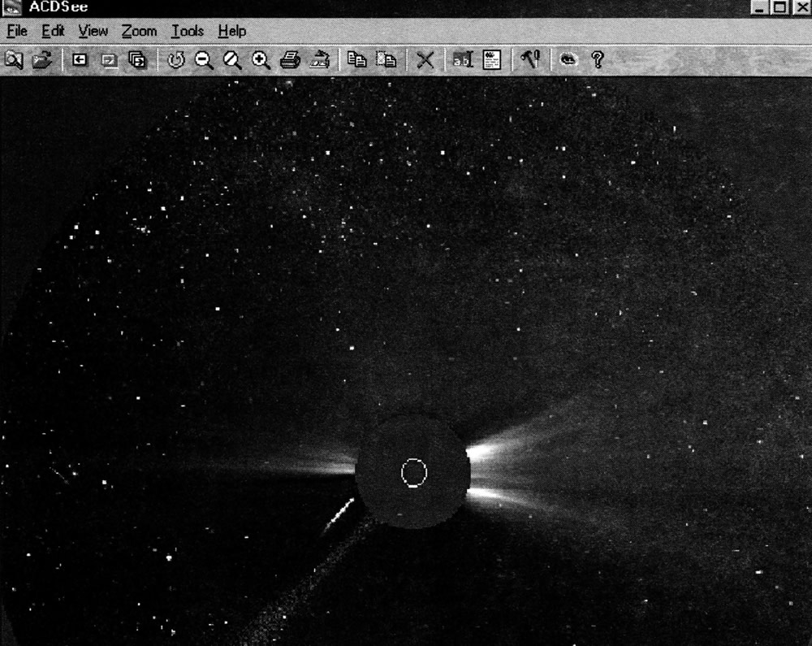Open the File menu

click(16, 31)
